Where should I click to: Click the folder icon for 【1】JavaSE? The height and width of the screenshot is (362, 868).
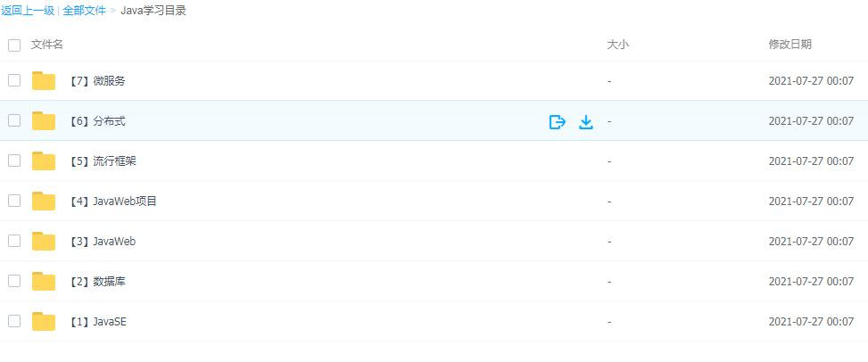pyautogui.click(x=44, y=321)
